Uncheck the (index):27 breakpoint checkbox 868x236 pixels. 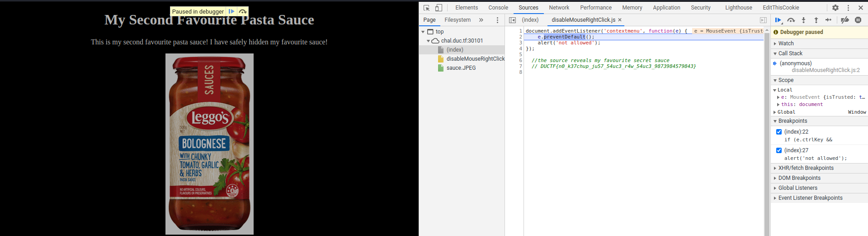click(779, 150)
